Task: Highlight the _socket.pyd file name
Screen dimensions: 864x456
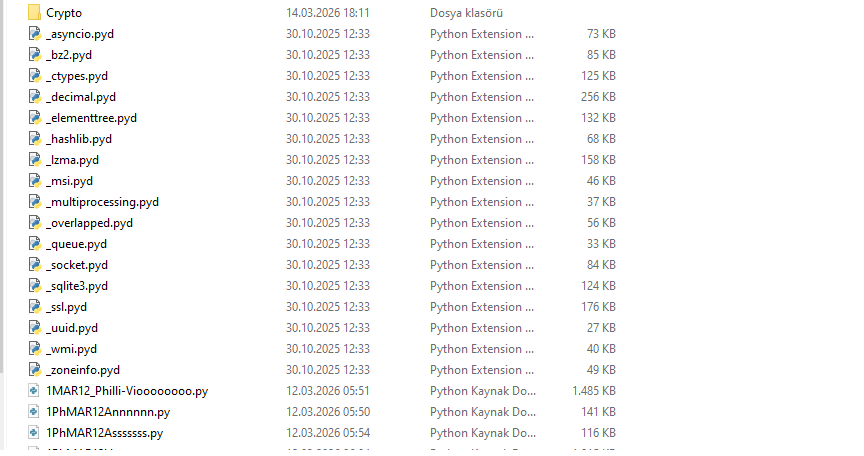Action: [77, 265]
